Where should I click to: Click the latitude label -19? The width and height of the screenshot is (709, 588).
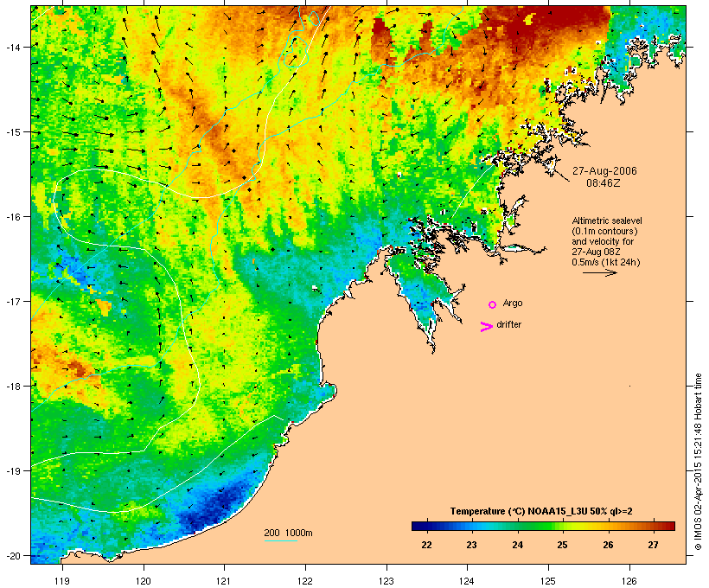pyautogui.click(x=13, y=471)
